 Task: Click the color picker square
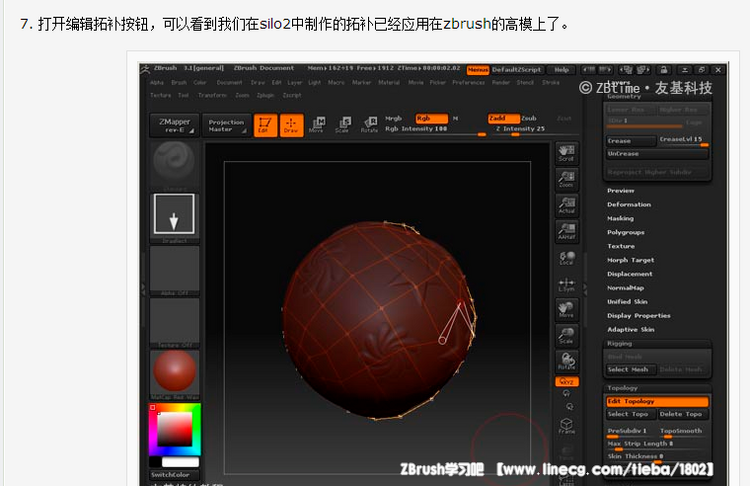pos(175,430)
